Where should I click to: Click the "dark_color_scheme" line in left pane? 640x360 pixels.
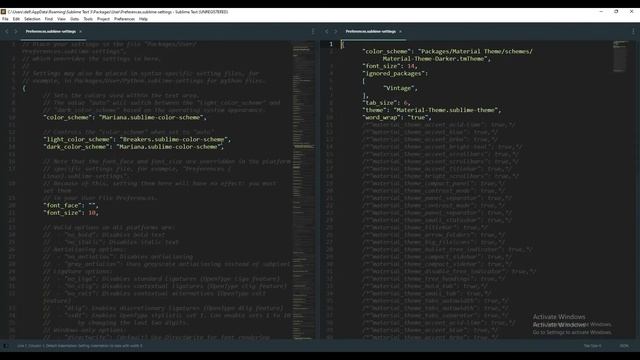tap(133, 147)
